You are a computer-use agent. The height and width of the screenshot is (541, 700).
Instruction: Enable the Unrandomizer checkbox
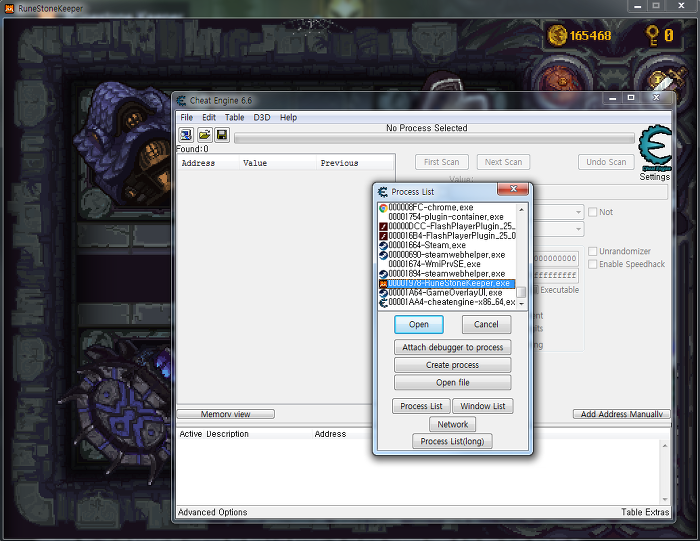593,251
